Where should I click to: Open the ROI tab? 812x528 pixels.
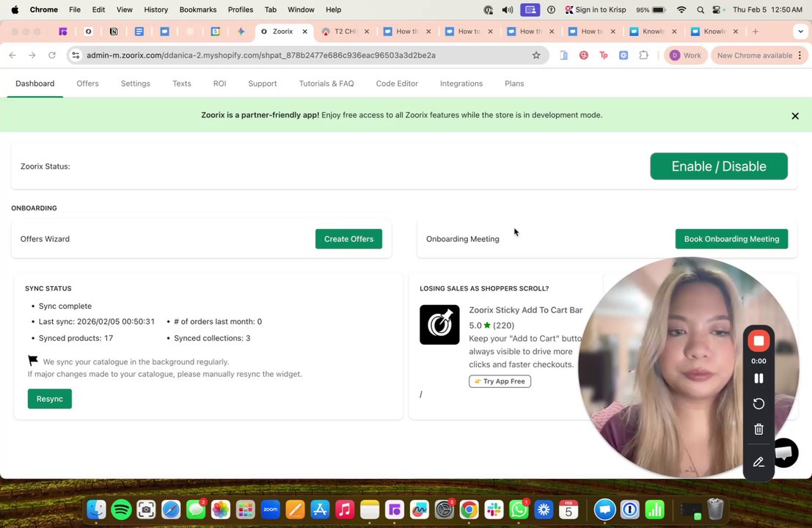[219, 84]
